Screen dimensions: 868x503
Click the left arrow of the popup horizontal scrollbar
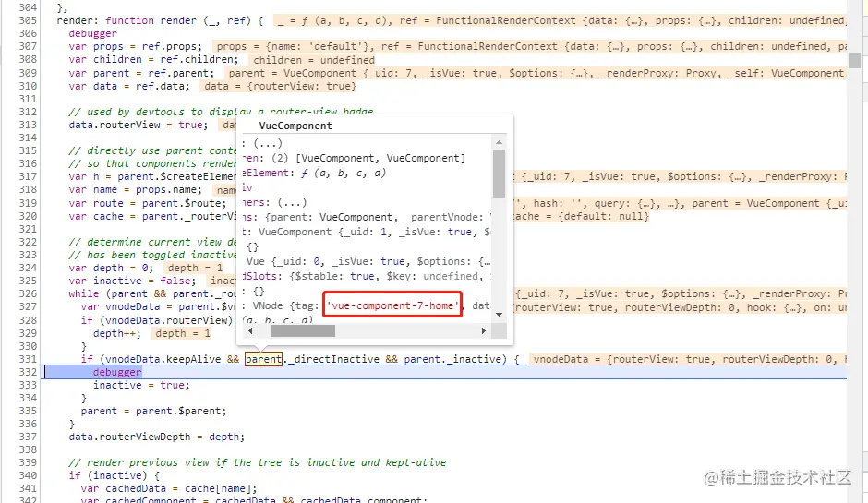tap(250, 331)
